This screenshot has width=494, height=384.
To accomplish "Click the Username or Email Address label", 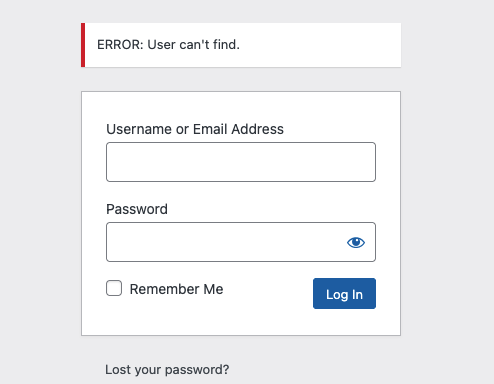I will point(195,129).
